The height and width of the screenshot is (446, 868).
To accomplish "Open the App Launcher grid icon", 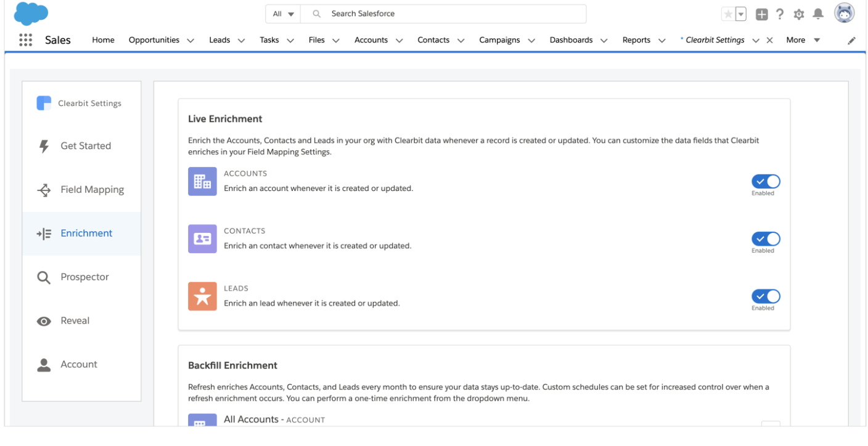I will coord(25,40).
